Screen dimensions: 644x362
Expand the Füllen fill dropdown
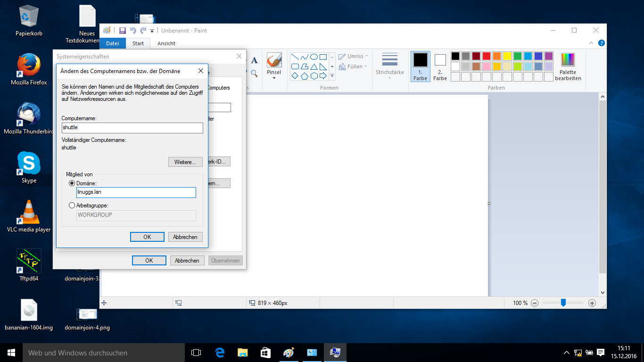click(x=353, y=66)
